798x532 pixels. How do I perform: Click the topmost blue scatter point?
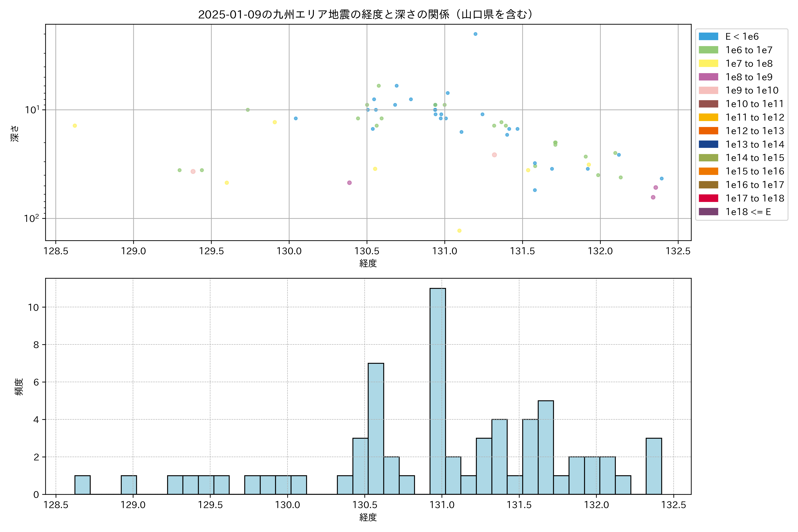[475, 34]
